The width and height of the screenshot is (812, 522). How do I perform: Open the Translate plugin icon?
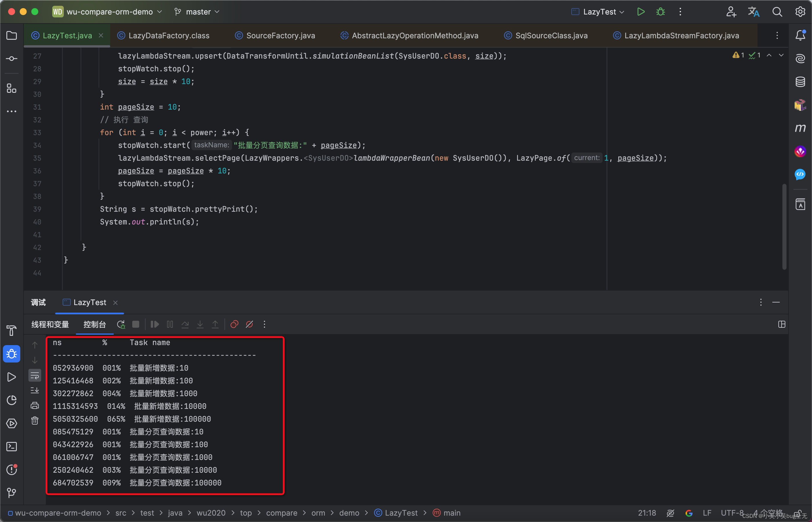(x=754, y=12)
